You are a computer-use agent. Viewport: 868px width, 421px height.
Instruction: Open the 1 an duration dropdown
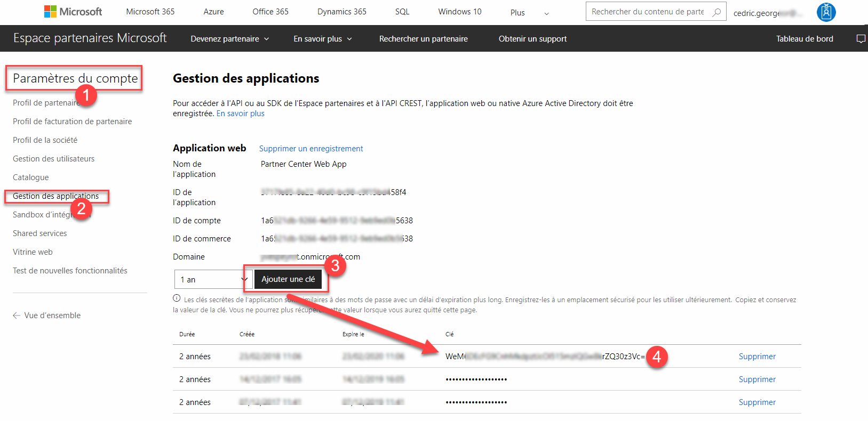click(x=213, y=279)
